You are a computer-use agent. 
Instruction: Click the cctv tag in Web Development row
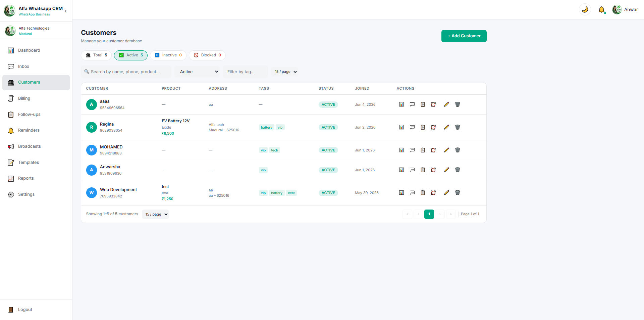pos(291,193)
